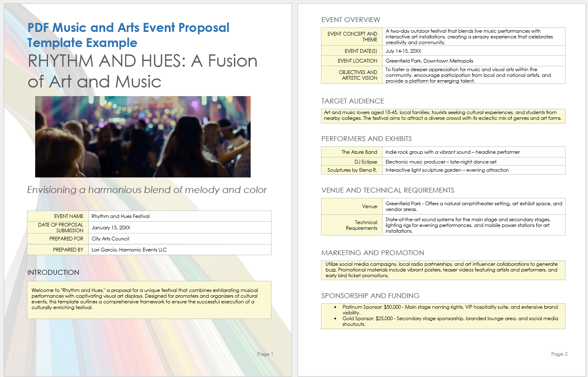588x377 pixels.
Task: Select the 'Venue' label cell
Action: 352,206
